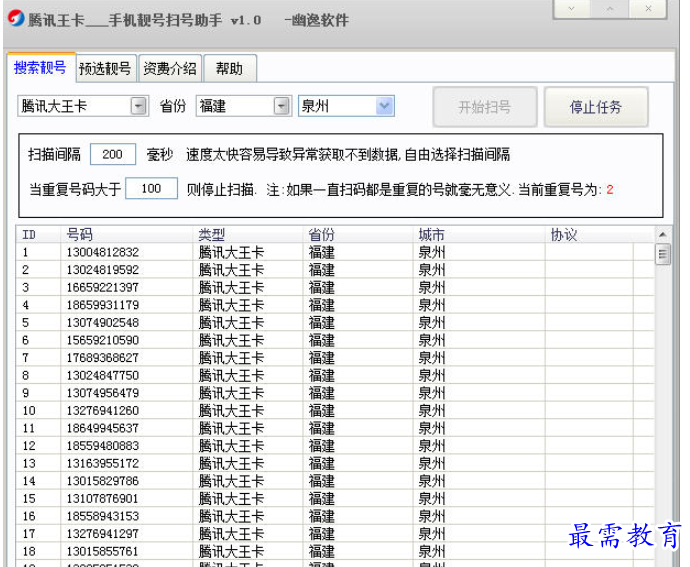Select number 16659221397 in row 3
This screenshot has height=567, width=690.
tap(103, 287)
